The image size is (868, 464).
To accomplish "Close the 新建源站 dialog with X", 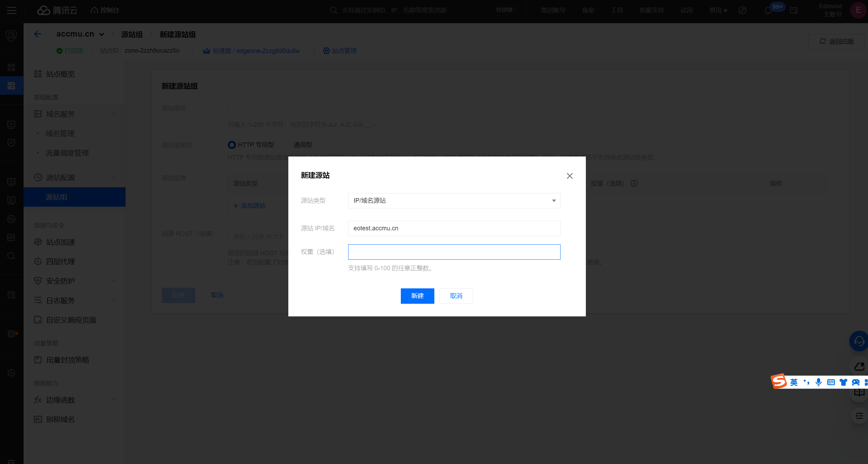I will point(569,176).
